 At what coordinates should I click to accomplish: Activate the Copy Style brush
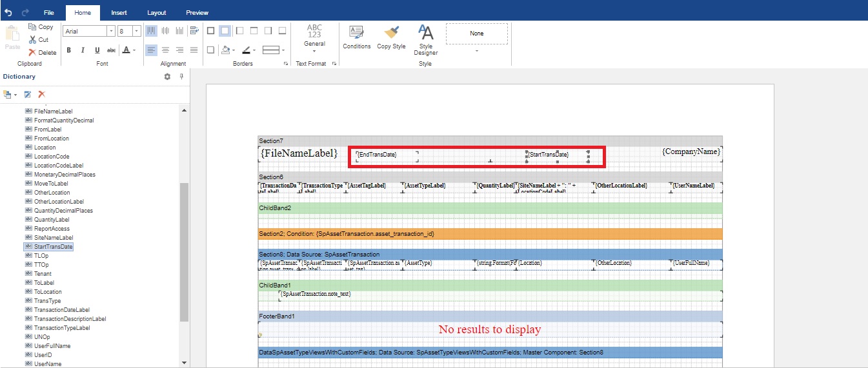click(391, 37)
